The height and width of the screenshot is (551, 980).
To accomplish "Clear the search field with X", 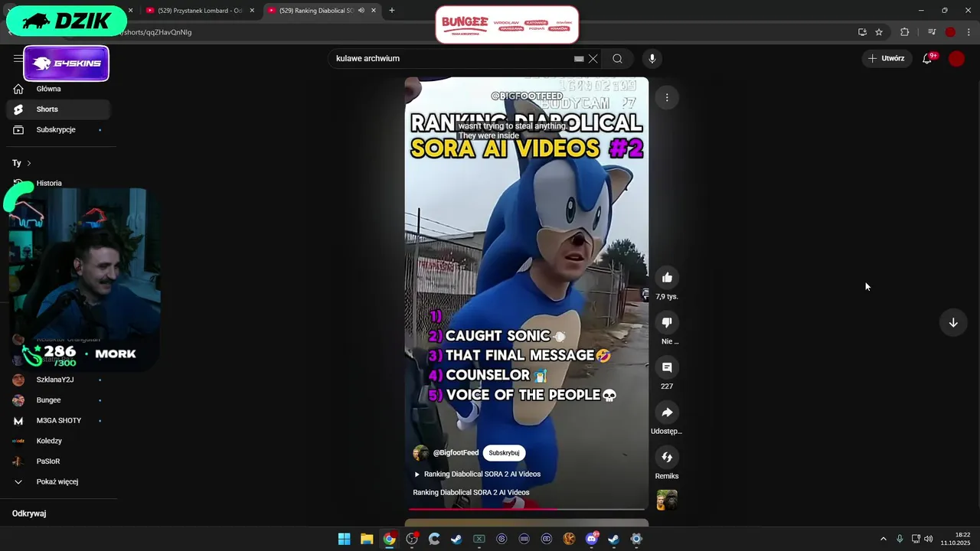I will (x=593, y=59).
